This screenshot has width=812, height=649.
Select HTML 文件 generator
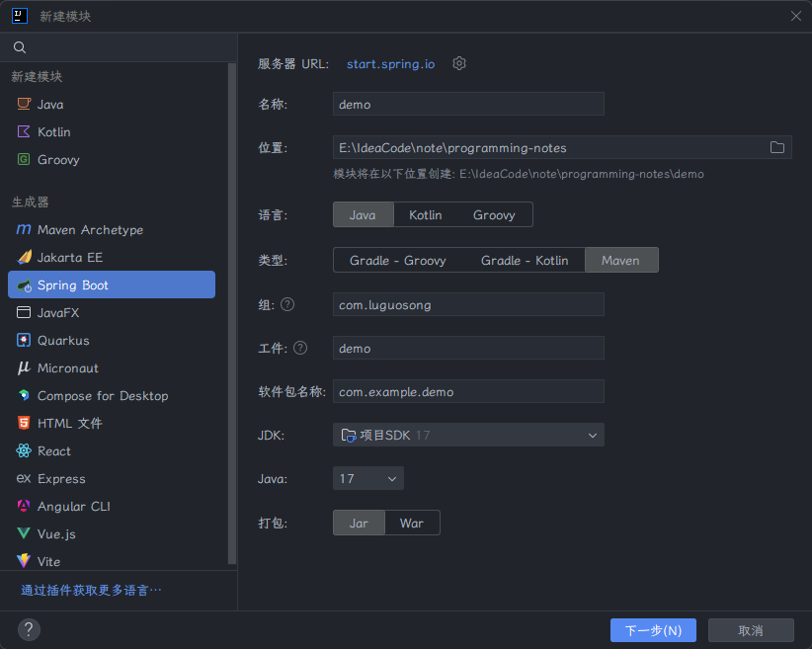112,423
